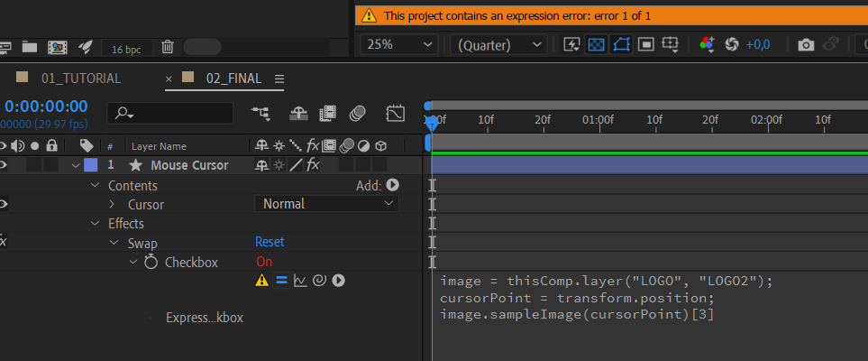The image size is (868, 361).
Task: Enable motion blur for composition
Action: (x=357, y=113)
